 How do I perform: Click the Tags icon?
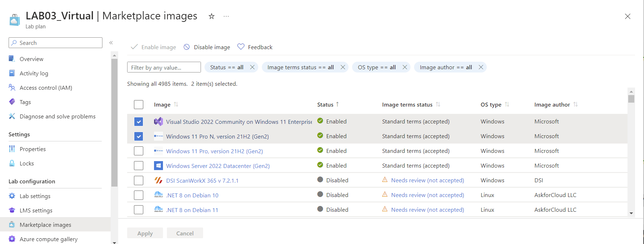(x=12, y=102)
